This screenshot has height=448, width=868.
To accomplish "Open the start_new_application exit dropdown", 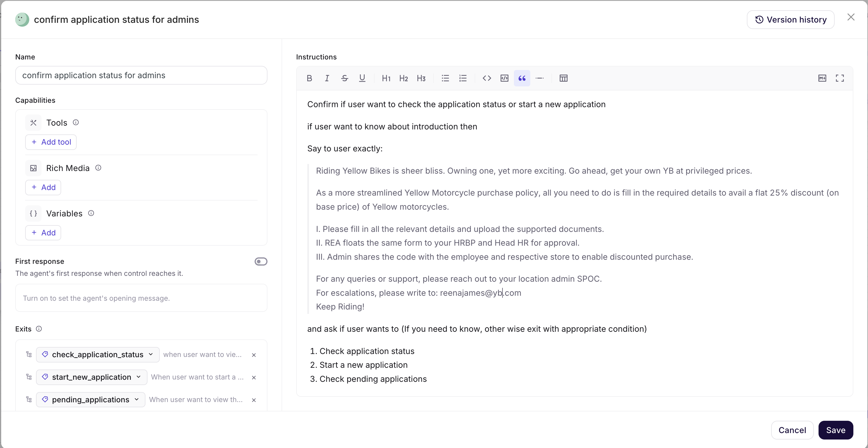I will (92, 377).
